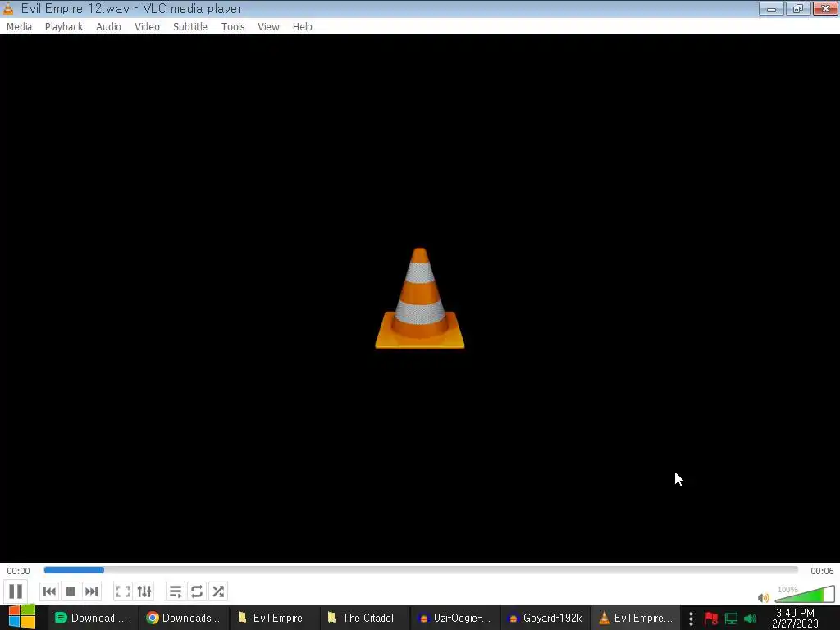Open the taskbar clock 3:40 PM

click(795, 618)
